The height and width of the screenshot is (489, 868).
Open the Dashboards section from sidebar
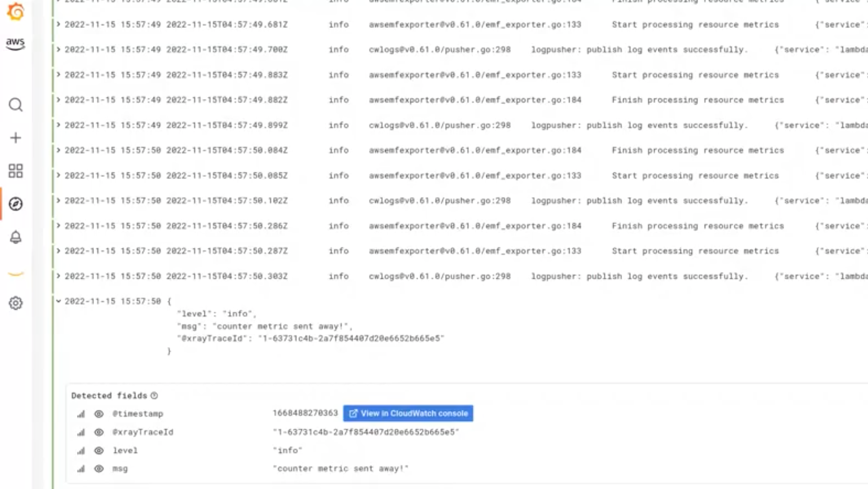point(15,171)
